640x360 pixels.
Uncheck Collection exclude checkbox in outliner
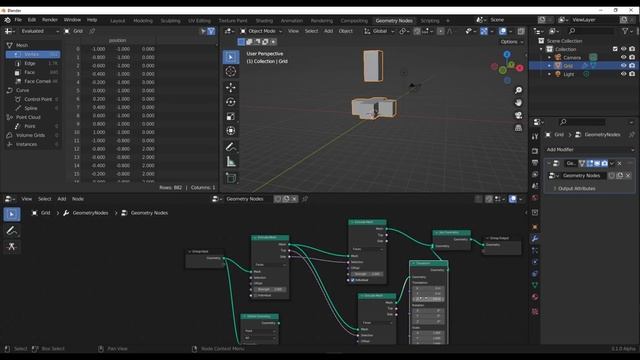[x=615, y=49]
